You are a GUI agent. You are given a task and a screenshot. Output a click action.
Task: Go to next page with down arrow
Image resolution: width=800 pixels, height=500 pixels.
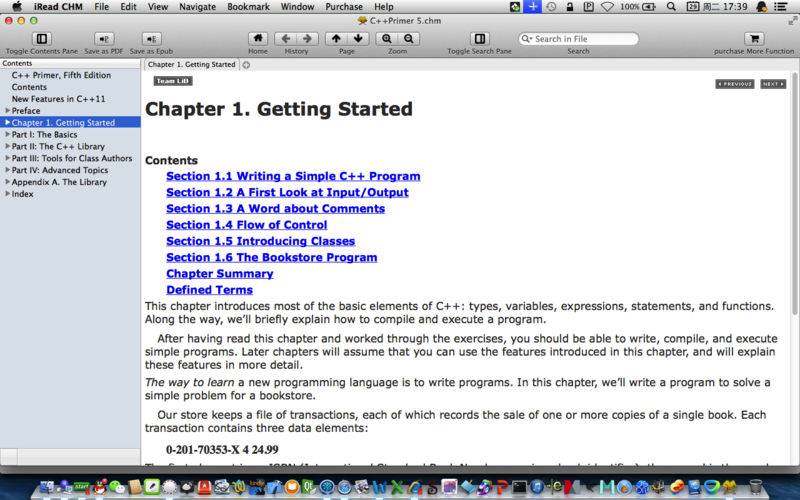(358, 39)
